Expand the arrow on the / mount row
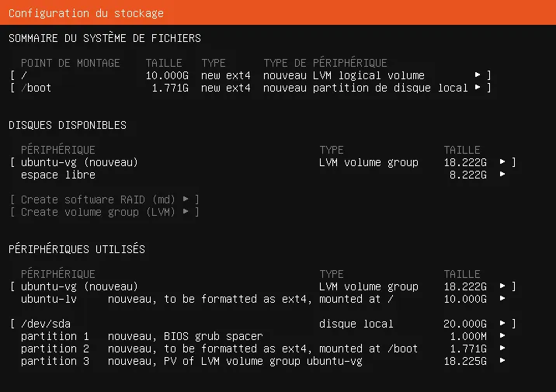This screenshot has height=392, width=556. click(x=478, y=75)
